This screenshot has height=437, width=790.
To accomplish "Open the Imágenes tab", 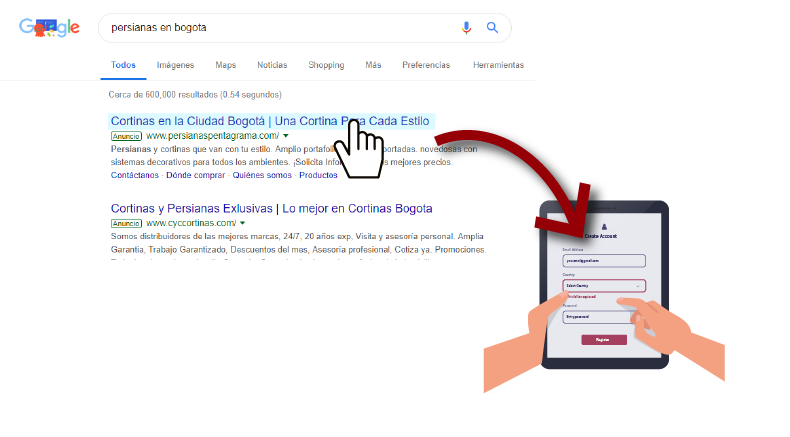I will [x=175, y=65].
